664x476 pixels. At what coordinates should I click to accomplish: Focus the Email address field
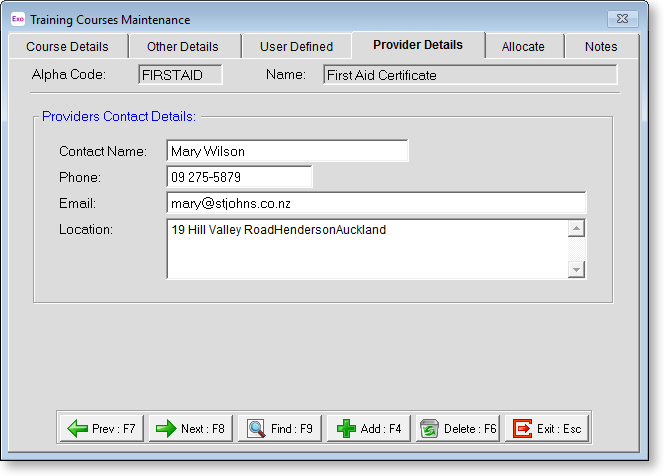(x=375, y=204)
